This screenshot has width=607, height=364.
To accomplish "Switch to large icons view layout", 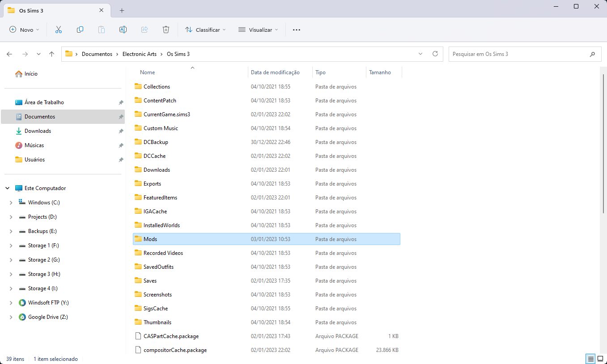I will pos(600,359).
